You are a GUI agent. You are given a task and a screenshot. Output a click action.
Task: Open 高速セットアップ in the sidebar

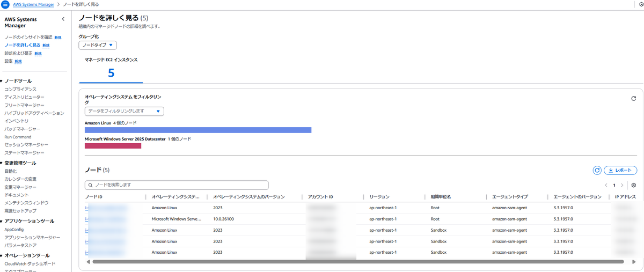(20, 211)
